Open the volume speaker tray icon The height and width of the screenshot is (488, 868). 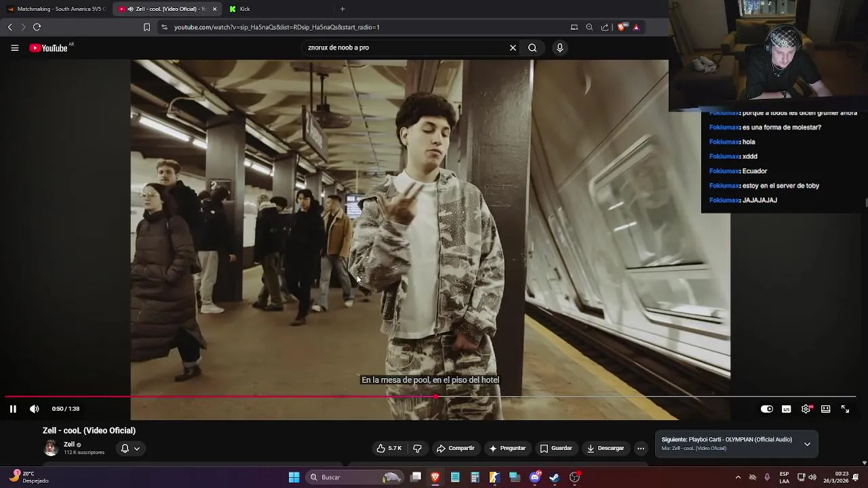812,477
